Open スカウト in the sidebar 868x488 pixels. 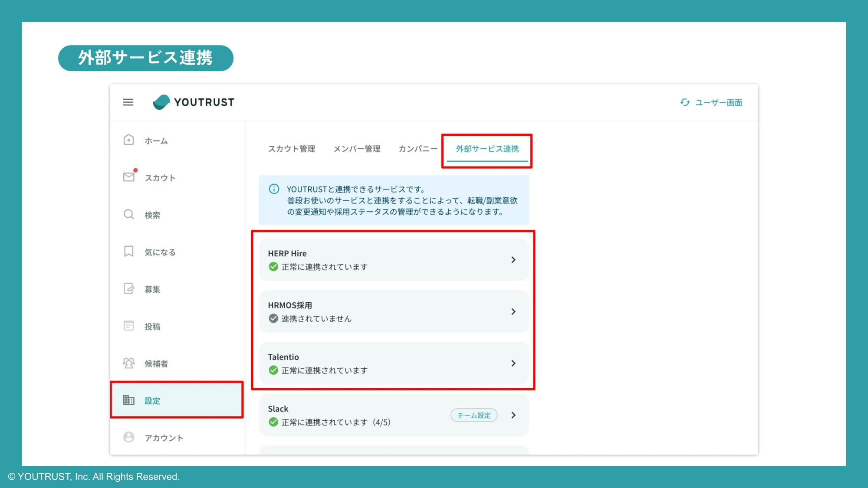pyautogui.click(x=160, y=178)
